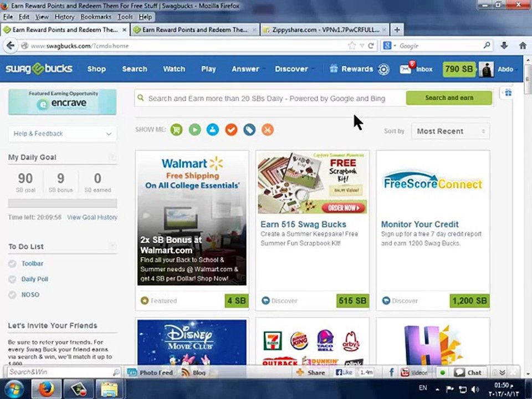
Task: Open the Most Recent sort dropdown
Action: pyautogui.click(x=451, y=131)
